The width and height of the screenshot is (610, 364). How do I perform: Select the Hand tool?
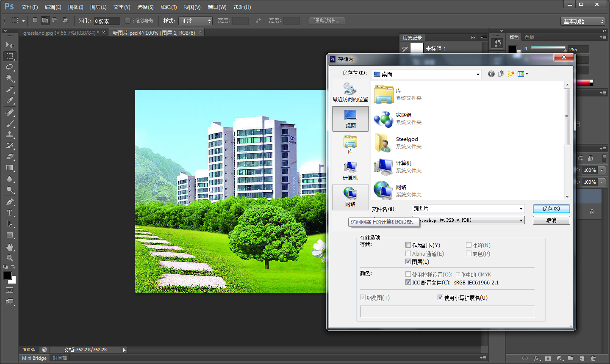(x=10, y=247)
